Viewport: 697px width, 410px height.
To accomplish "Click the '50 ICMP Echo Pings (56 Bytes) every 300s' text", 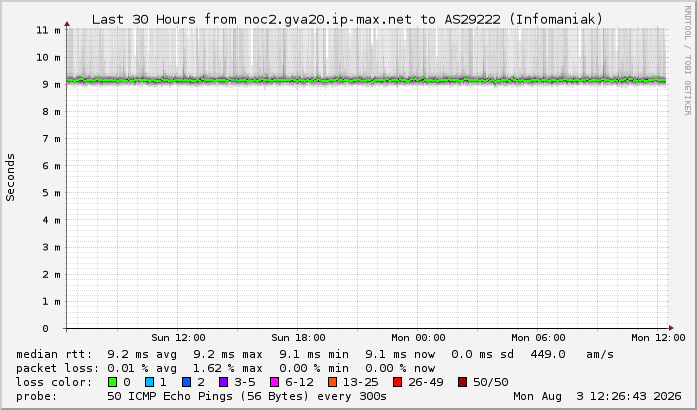I will 247,396.
